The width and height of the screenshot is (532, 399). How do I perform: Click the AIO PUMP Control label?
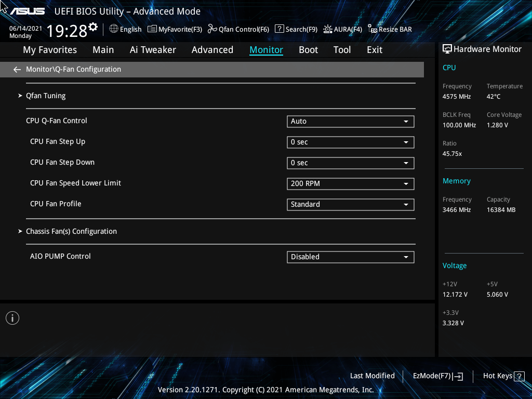pyautogui.click(x=60, y=257)
